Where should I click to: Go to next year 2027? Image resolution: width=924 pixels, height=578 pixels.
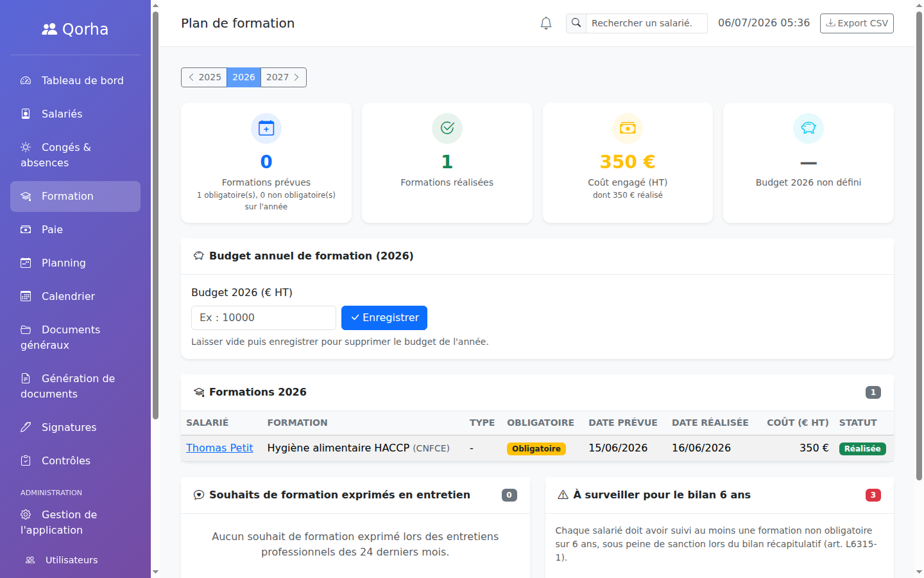click(x=284, y=77)
